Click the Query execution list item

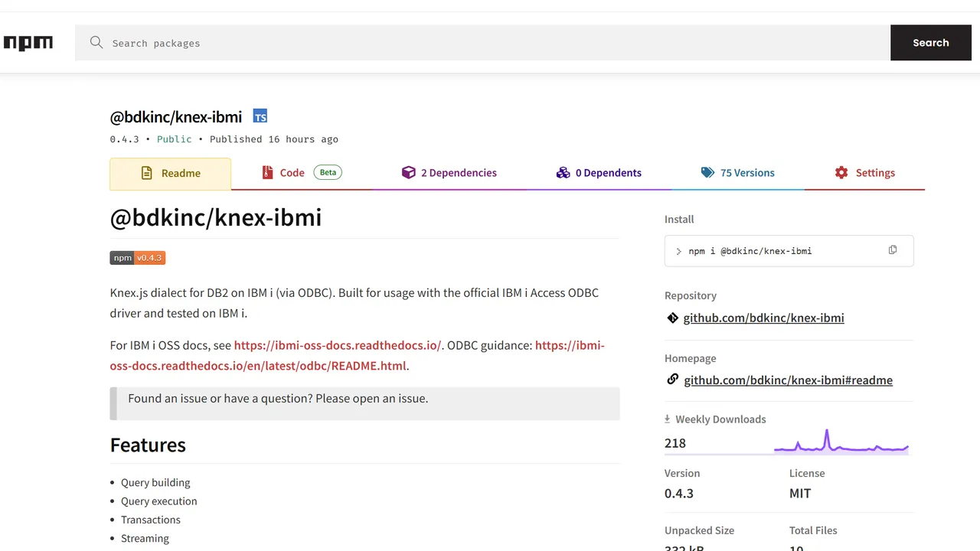[159, 501]
